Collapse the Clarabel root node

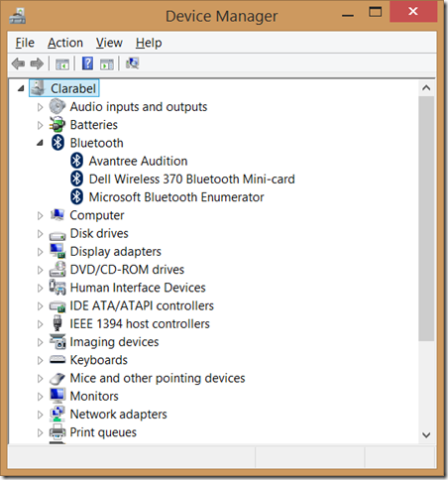coord(21,88)
